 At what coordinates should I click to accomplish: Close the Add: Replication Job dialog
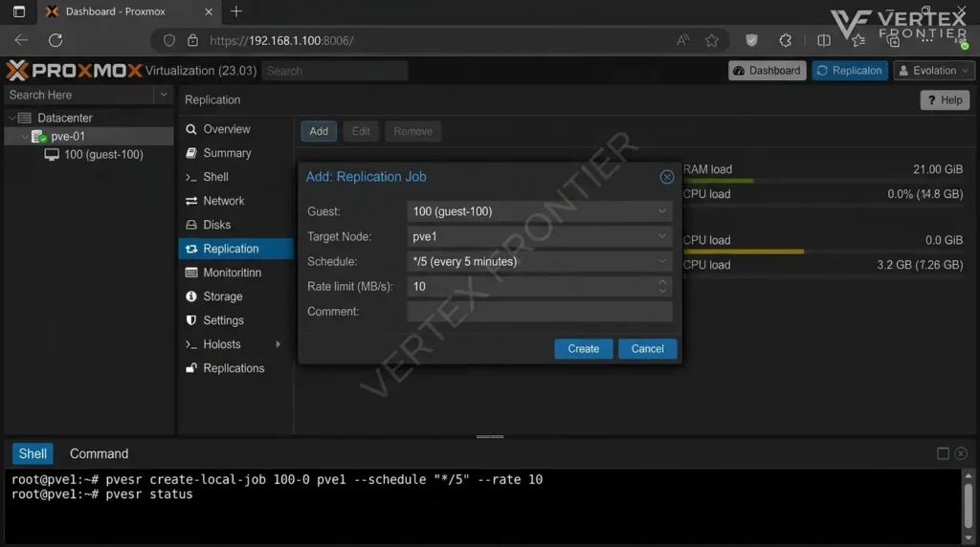click(667, 177)
